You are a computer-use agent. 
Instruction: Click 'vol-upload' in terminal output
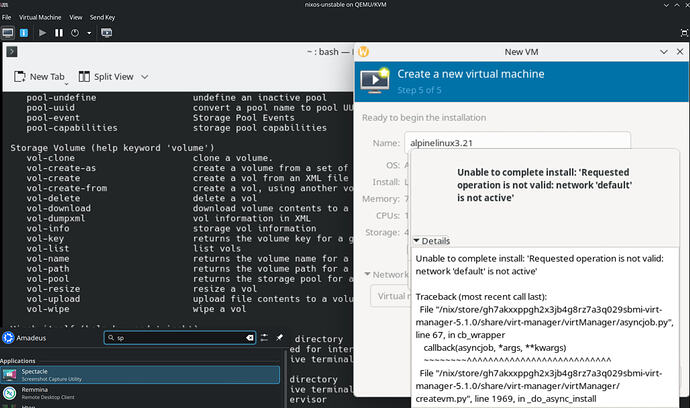53,299
